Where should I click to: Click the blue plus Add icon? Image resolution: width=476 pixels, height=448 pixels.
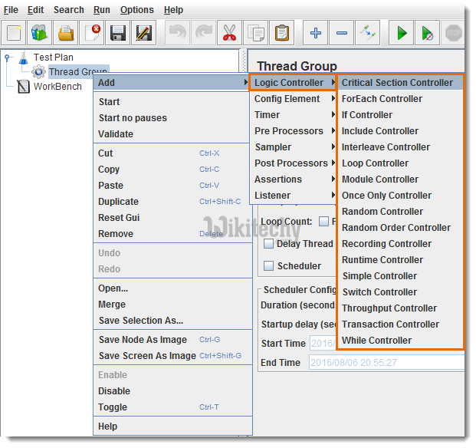[x=316, y=33]
